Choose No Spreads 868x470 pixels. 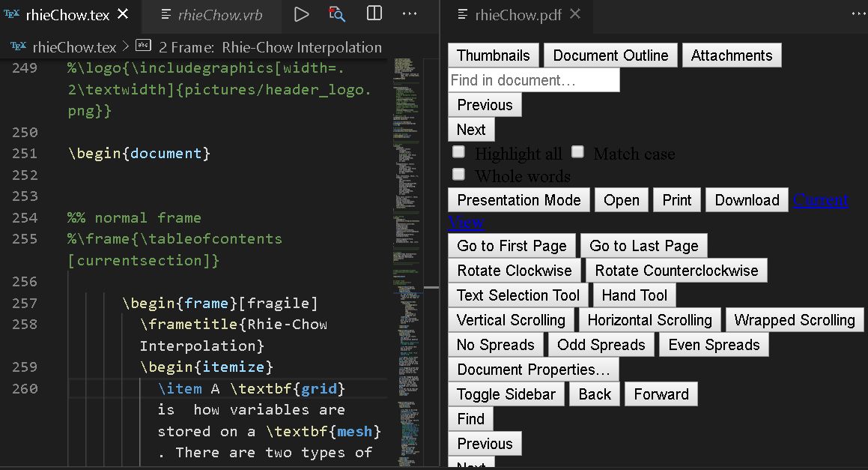496,345
